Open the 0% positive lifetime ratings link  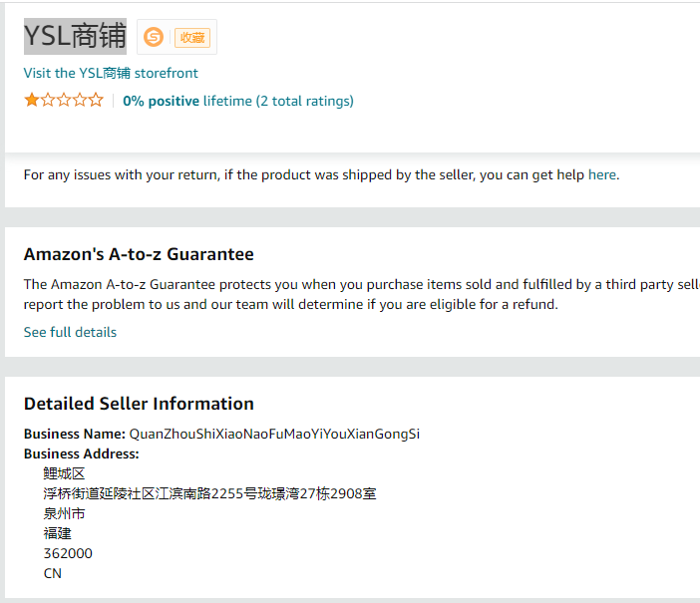pos(238,101)
